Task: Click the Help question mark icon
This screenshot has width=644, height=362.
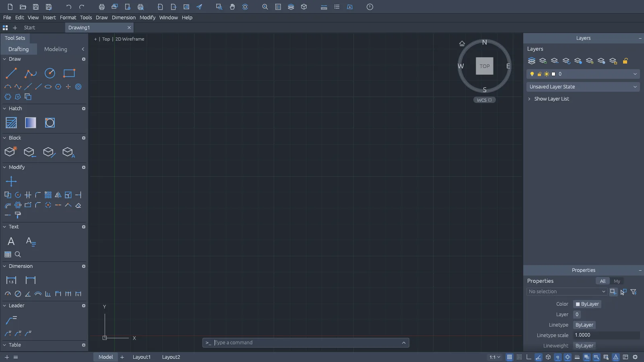Action: click(370, 7)
